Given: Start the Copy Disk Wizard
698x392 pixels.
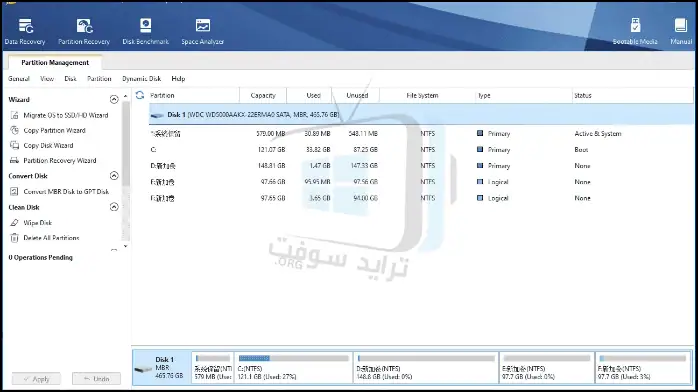Looking at the screenshot, I should coord(48,145).
